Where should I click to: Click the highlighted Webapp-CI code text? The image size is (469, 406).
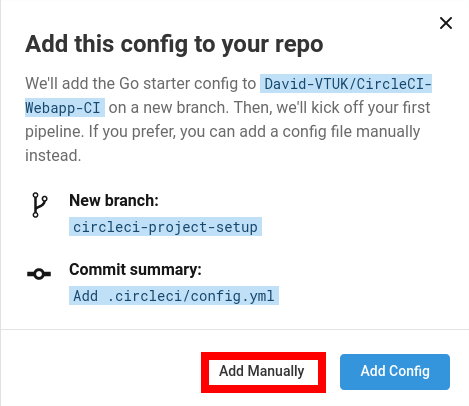click(65, 108)
